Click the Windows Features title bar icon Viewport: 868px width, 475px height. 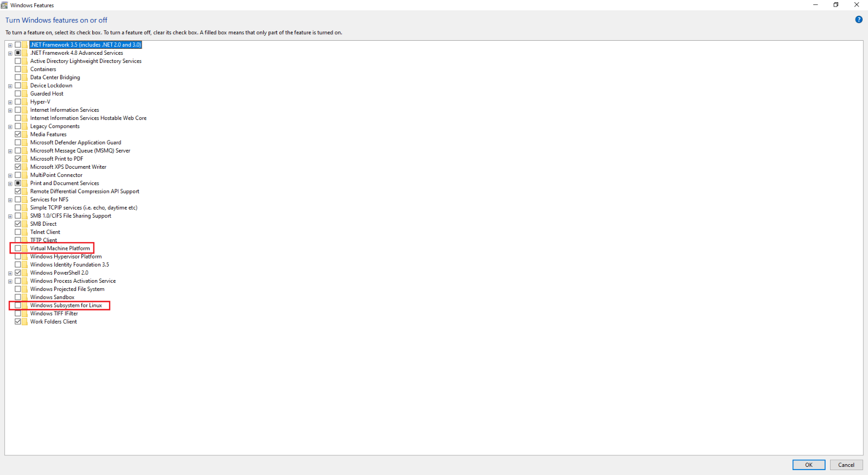4,5
